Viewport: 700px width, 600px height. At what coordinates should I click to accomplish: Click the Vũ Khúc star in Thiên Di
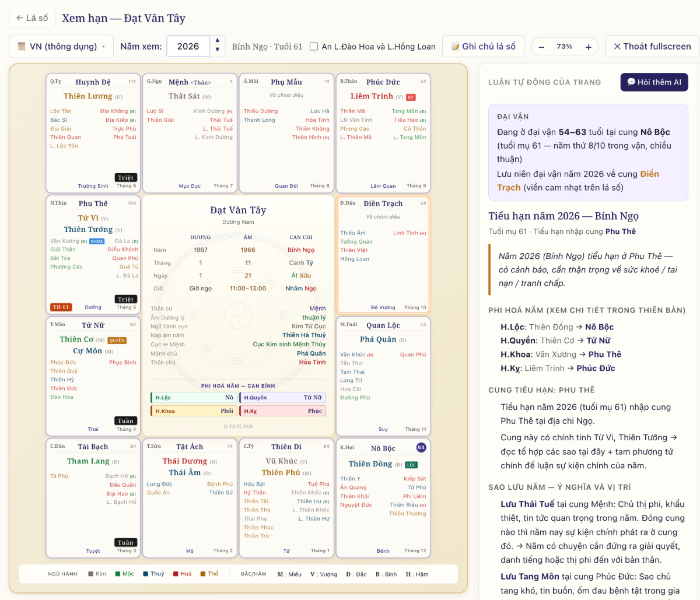coord(282,461)
